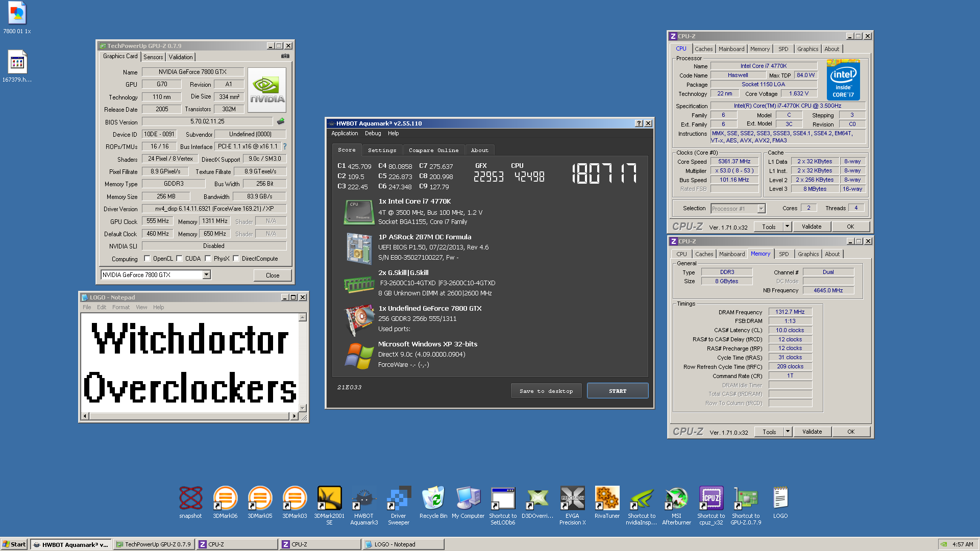This screenshot has height=551, width=980.
Task: Open the HWBOT Aquamark3 desktop icon
Action: [364, 505]
